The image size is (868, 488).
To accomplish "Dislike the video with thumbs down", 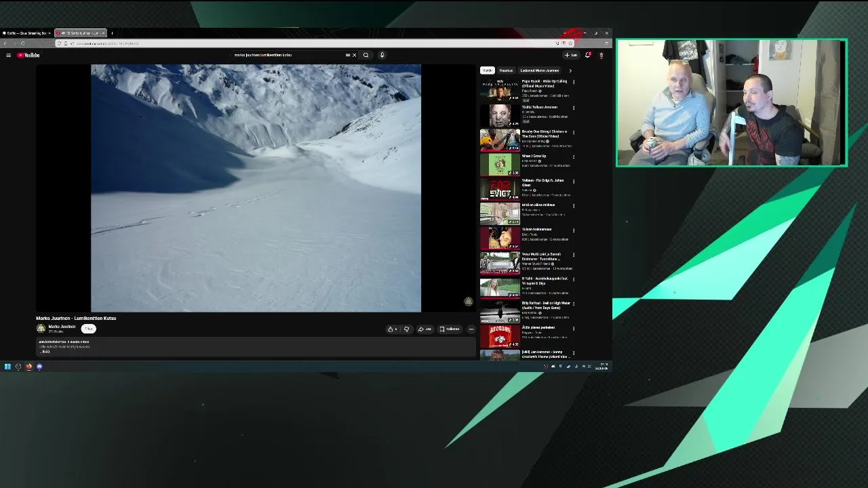I will (x=406, y=329).
